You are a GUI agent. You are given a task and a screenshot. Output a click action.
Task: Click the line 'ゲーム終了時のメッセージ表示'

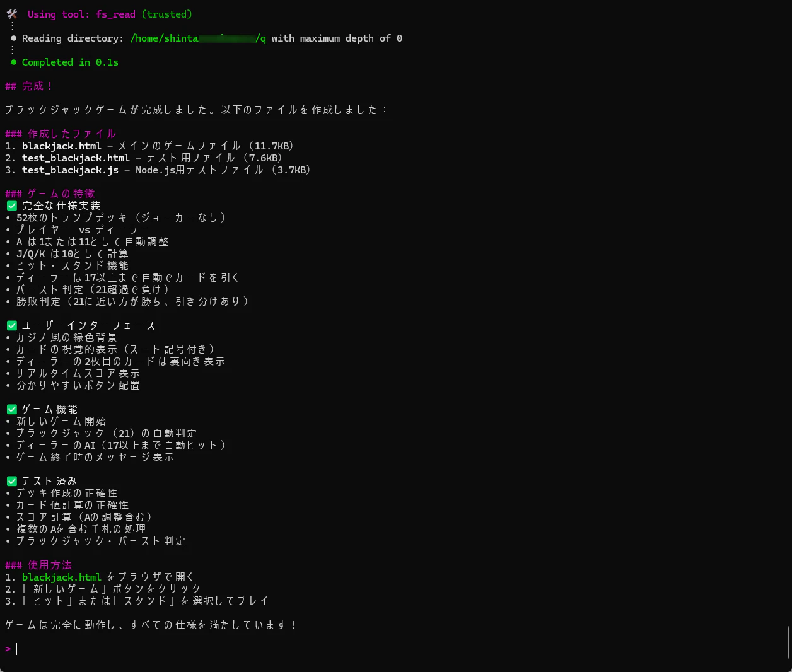95,457
